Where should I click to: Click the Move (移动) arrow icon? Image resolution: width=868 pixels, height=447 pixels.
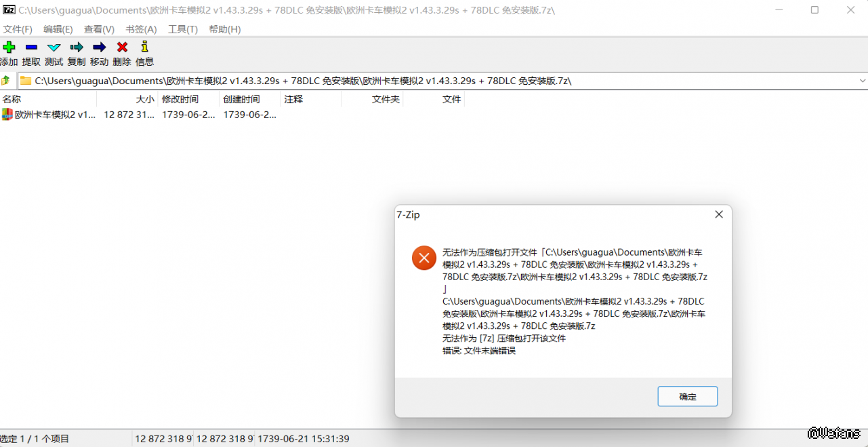click(x=100, y=47)
